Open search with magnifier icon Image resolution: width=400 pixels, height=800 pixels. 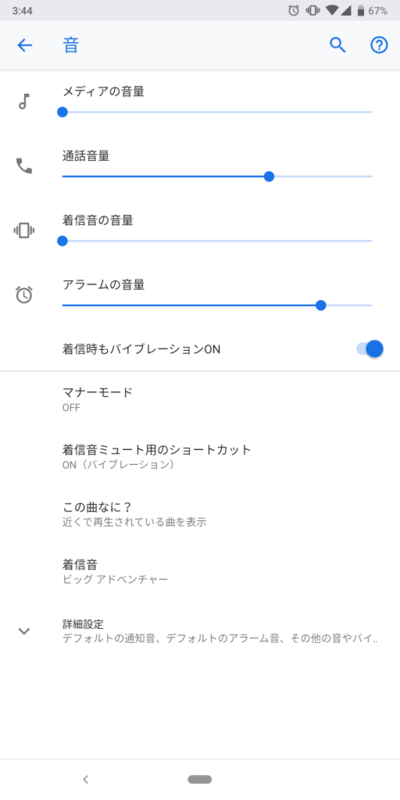[338, 45]
